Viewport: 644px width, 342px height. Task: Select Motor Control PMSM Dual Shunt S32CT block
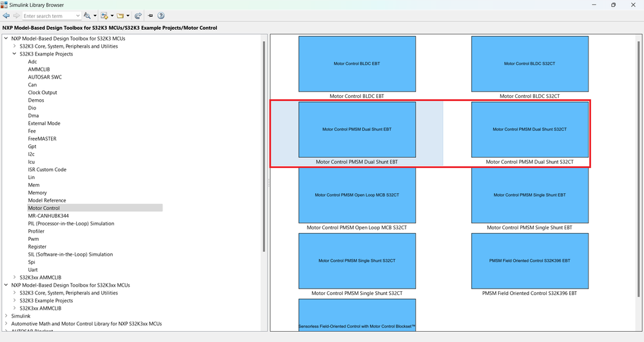pyautogui.click(x=530, y=129)
